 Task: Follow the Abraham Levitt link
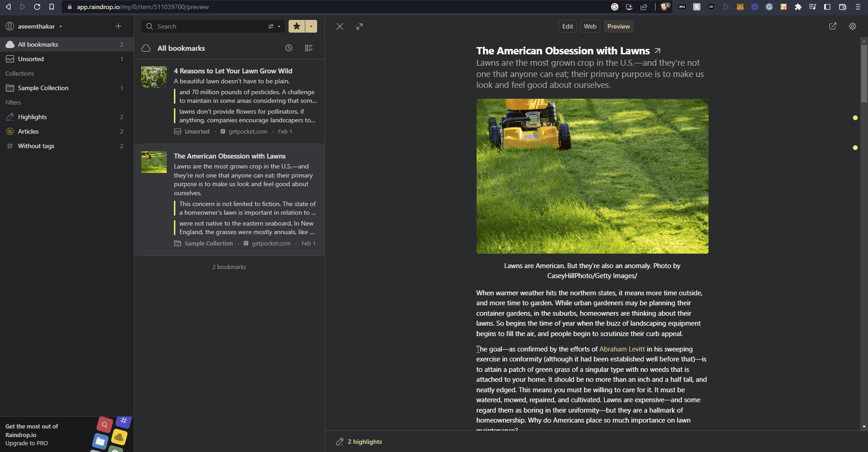[x=622, y=349]
